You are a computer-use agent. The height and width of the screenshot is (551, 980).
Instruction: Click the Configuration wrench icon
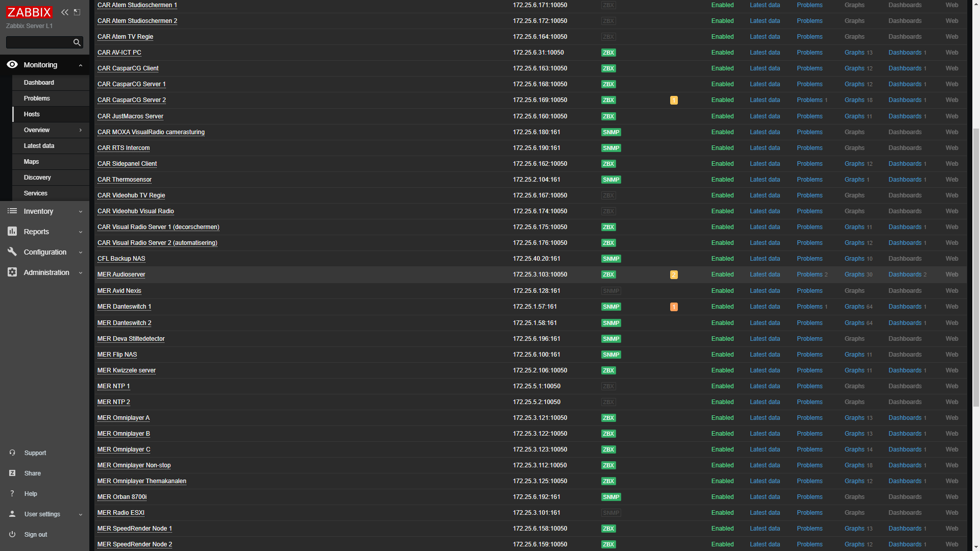(12, 252)
